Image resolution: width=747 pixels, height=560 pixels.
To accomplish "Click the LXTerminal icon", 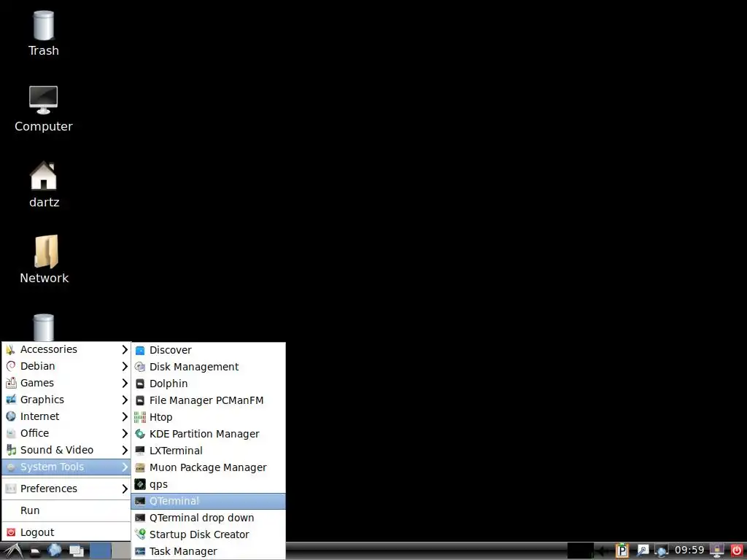I will click(x=140, y=451).
